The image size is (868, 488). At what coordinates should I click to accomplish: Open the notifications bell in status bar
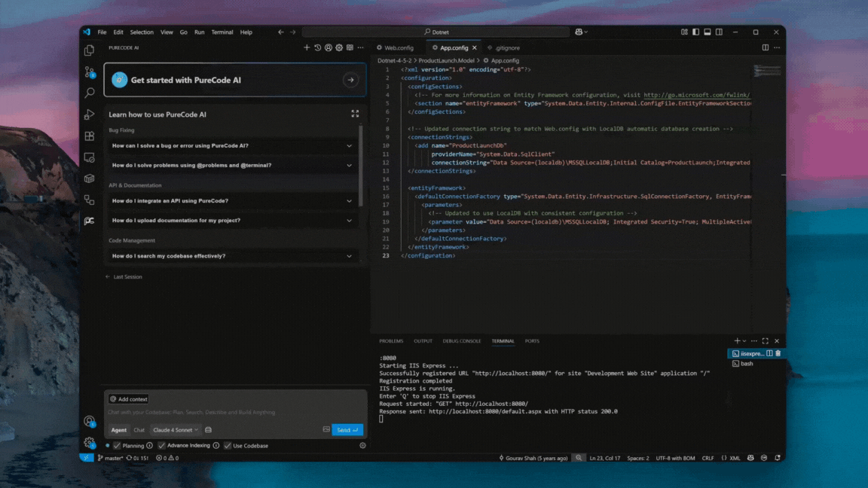pyautogui.click(x=778, y=458)
